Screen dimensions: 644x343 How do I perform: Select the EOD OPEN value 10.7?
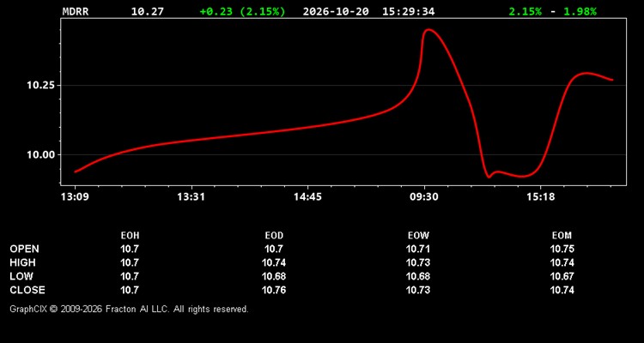274,249
